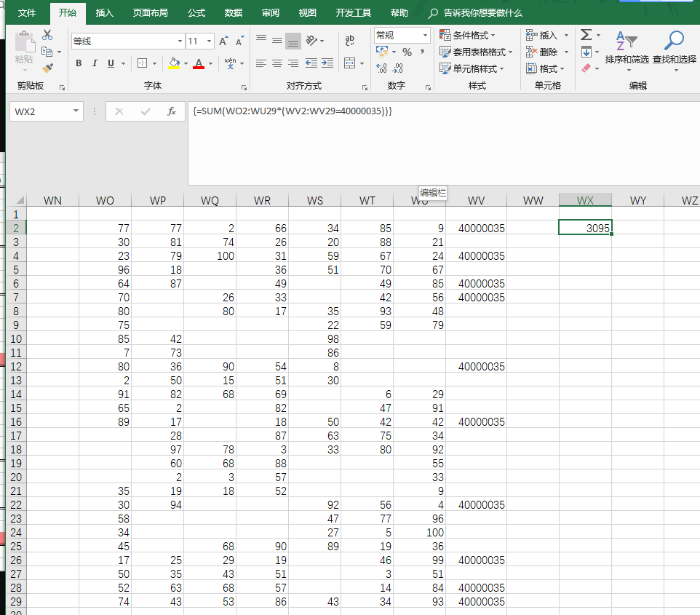Switch to the 公式 tab

(196, 13)
